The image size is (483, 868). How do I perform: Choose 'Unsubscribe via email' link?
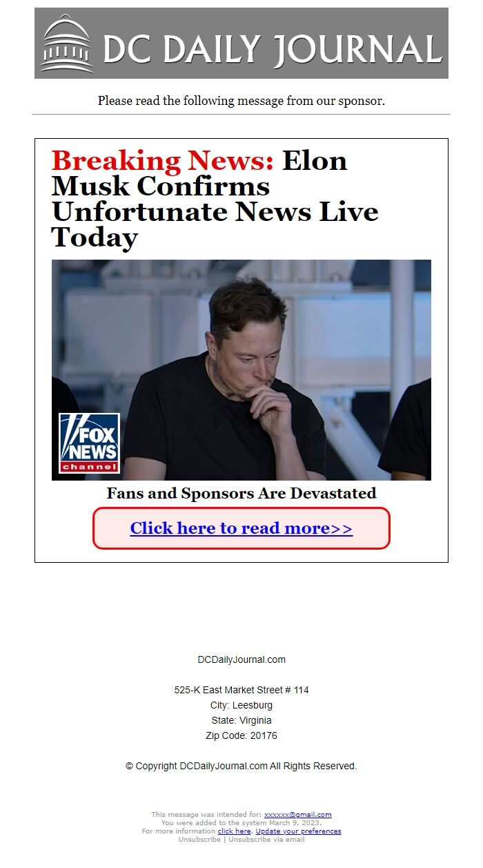coord(266,840)
